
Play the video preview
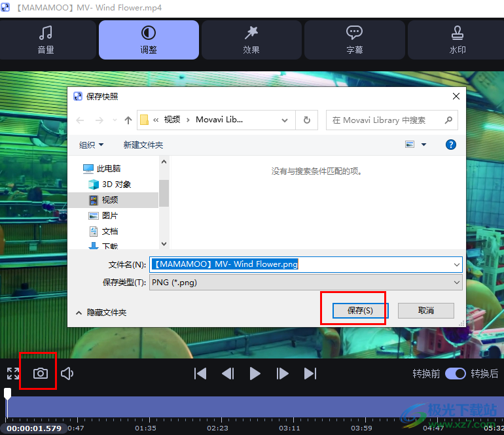click(x=255, y=374)
